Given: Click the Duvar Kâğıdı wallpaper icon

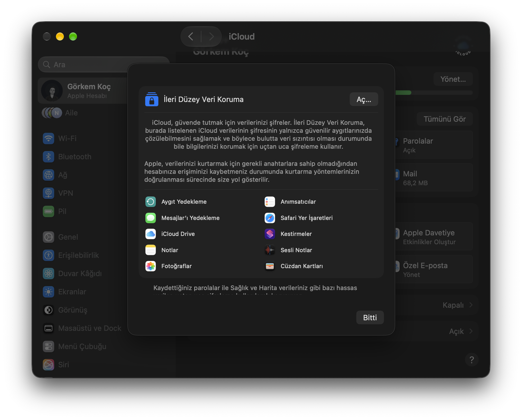Looking at the screenshot, I should click(48, 274).
